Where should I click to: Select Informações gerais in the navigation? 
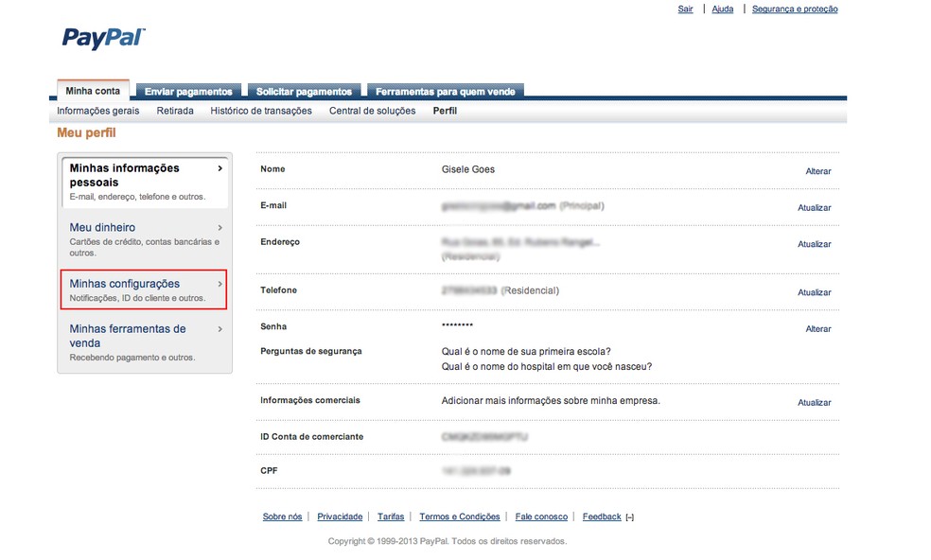point(96,110)
